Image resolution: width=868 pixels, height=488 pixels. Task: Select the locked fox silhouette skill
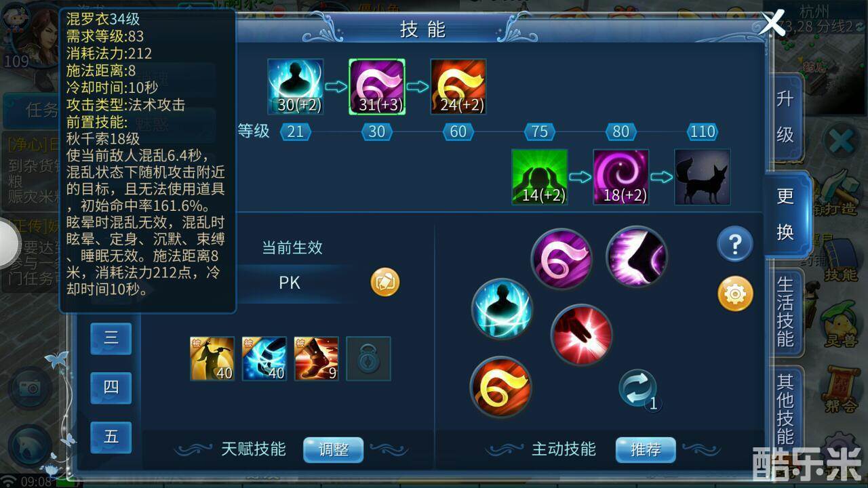703,177
